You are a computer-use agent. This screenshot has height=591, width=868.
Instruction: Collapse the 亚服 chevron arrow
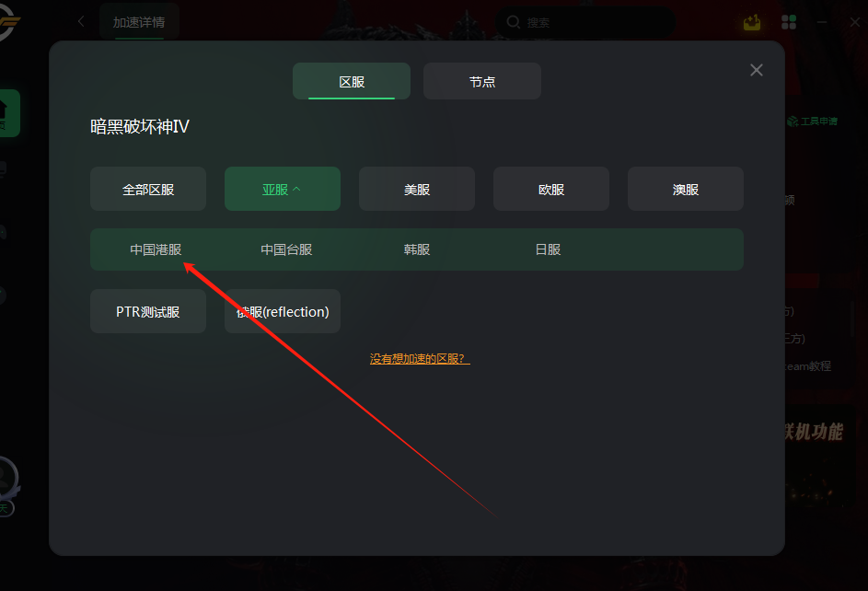coord(296,190)
